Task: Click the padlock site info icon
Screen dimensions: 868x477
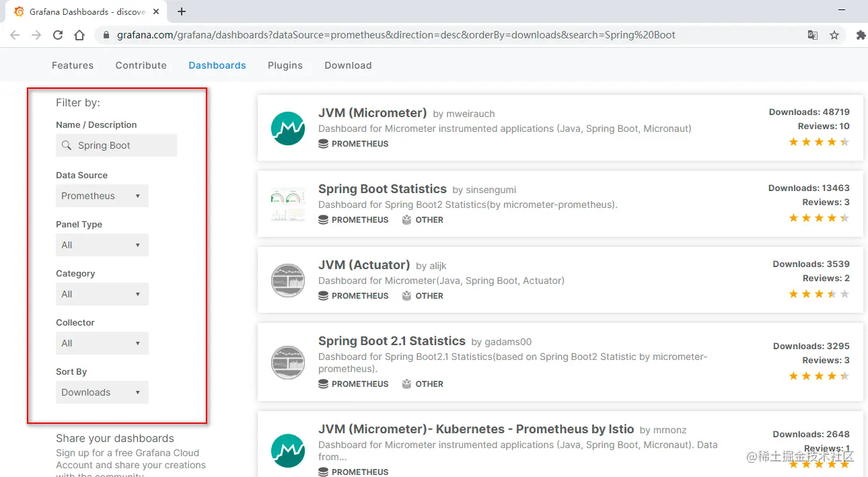Action: tap(106, 35)
